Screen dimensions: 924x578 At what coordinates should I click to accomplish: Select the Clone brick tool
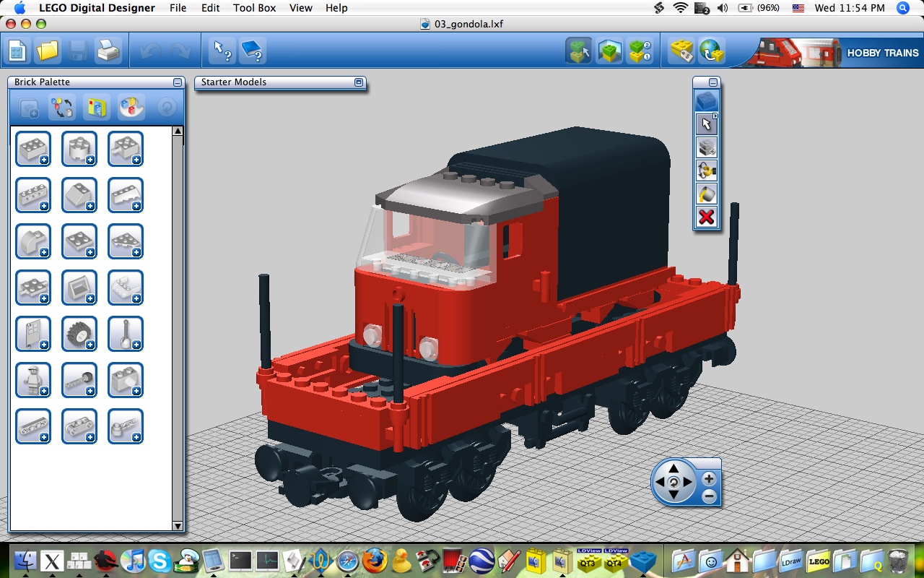click(x=707, y=147)
